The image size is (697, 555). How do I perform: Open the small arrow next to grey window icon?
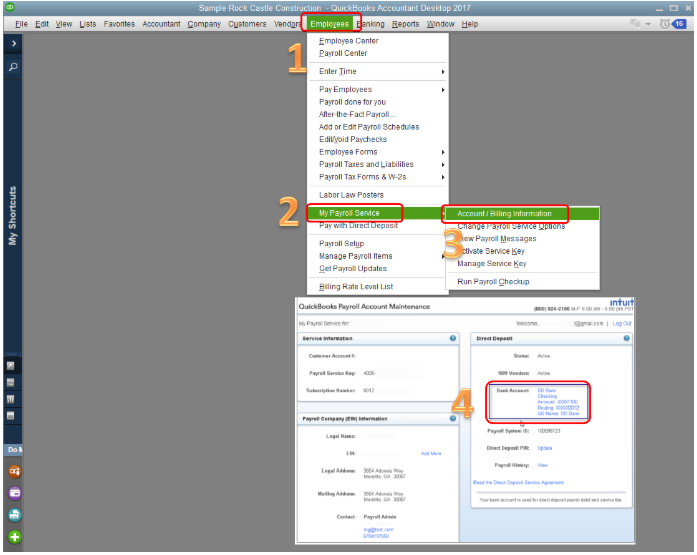coord(648,24)
